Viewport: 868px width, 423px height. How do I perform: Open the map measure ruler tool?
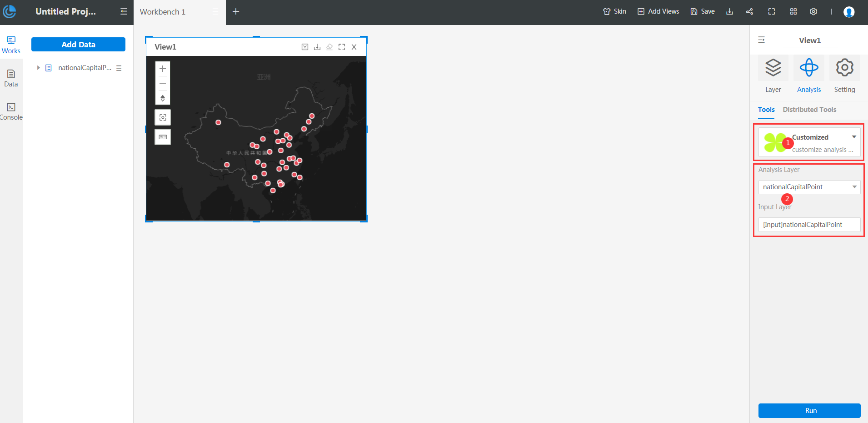pos(163,137)
